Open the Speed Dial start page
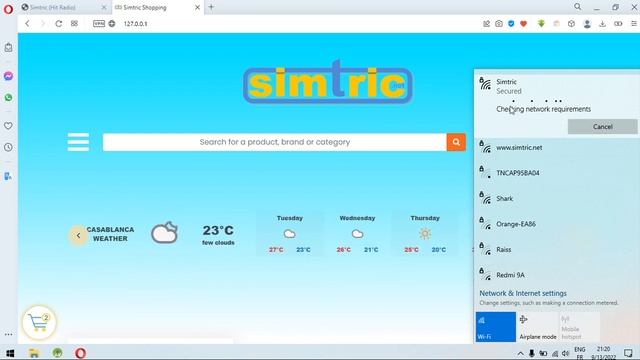The width and height of the screenshot is (640, 360). point(74,24)
